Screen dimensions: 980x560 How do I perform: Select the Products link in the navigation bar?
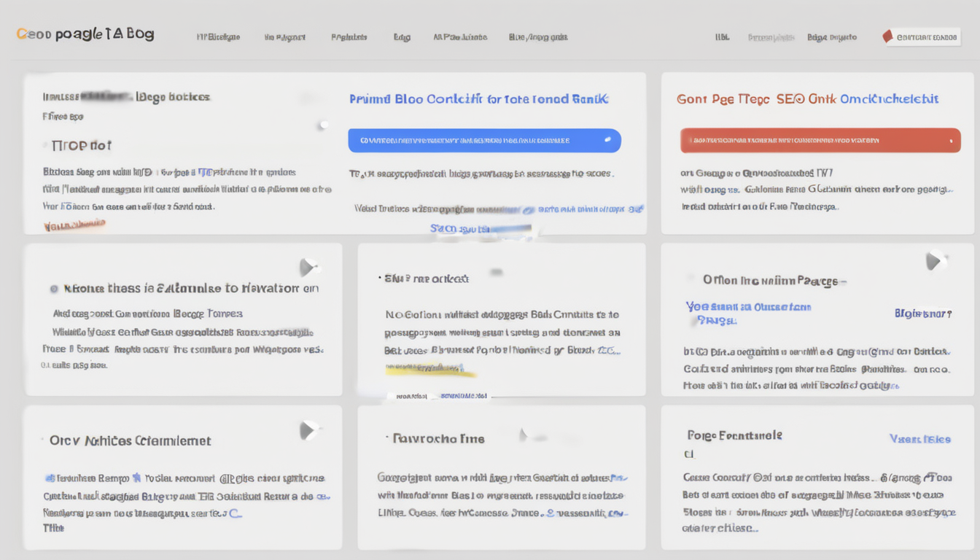pos(349,37)
